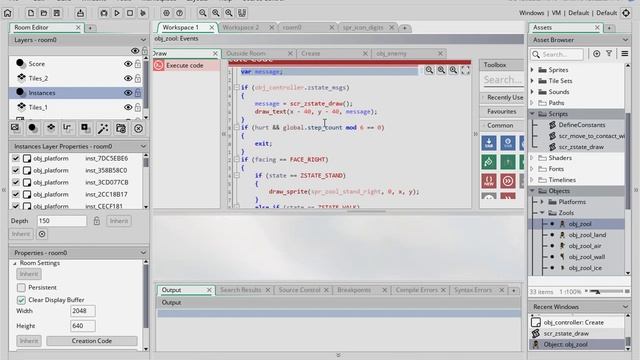
Task: Show the Breakpoints tab
Action: tap(354, 290)
